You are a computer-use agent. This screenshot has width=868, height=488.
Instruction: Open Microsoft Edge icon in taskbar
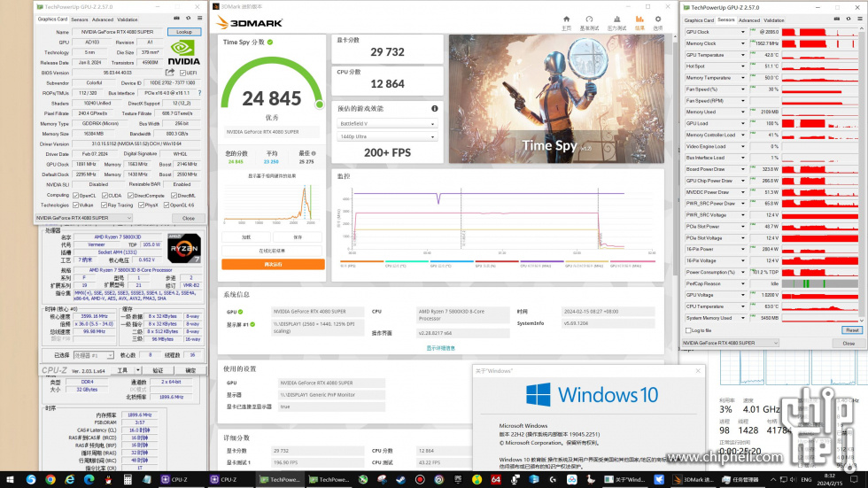coord(89,480)
